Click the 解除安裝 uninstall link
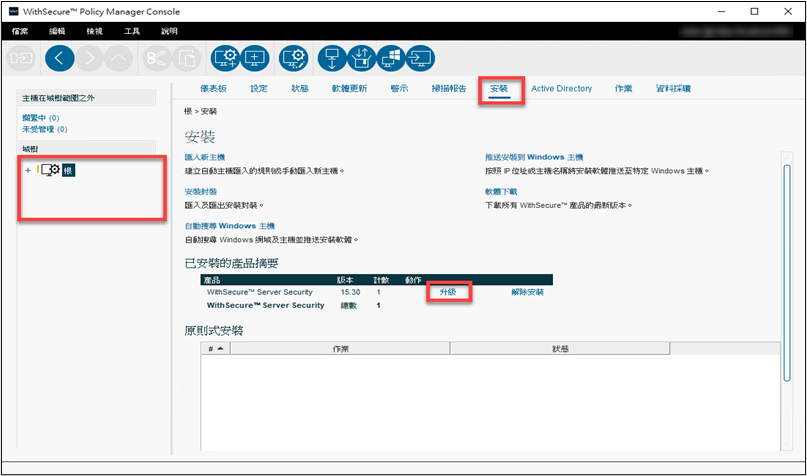The height and width of the screenshot is (476, 807). pyautogui.click(x=527, y=292)
